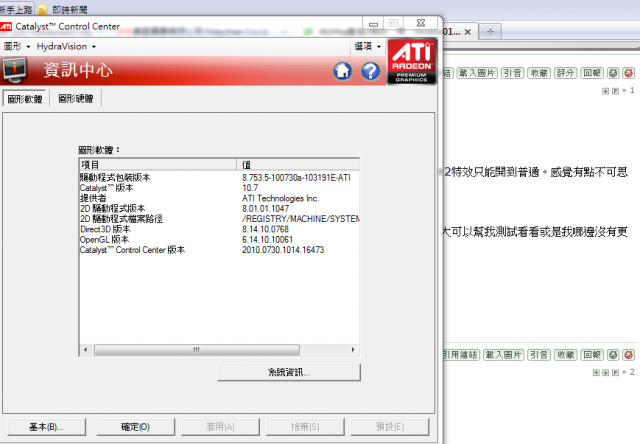Click 引言 quote button in post 2
The image size is (640, 444).
tap(539, 355)
